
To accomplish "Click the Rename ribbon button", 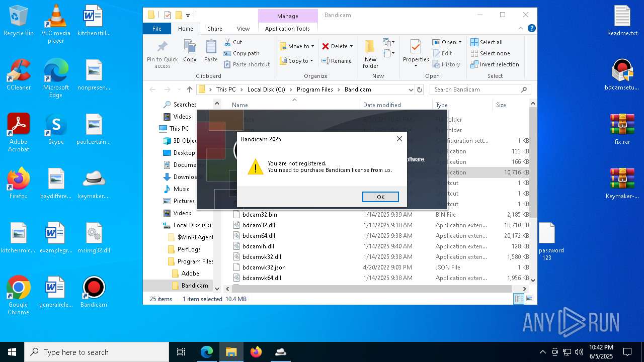I will click(x=337, y=61).
